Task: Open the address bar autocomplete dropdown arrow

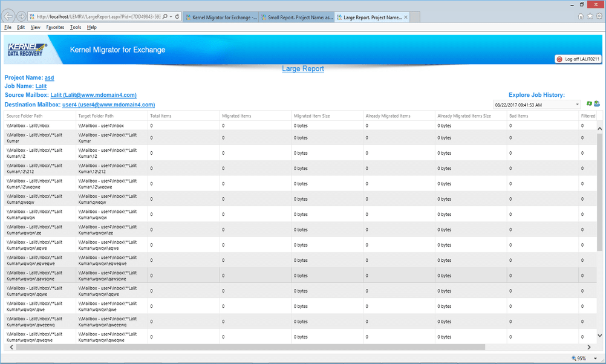Action: point(171,16)
